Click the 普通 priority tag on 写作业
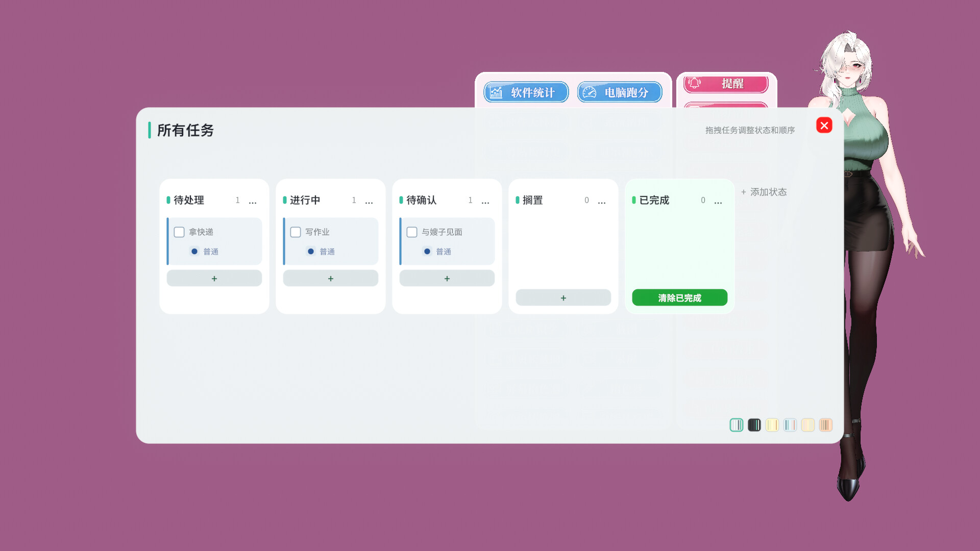980x551 pixels. pyautogui.click(x=321, y=252)
